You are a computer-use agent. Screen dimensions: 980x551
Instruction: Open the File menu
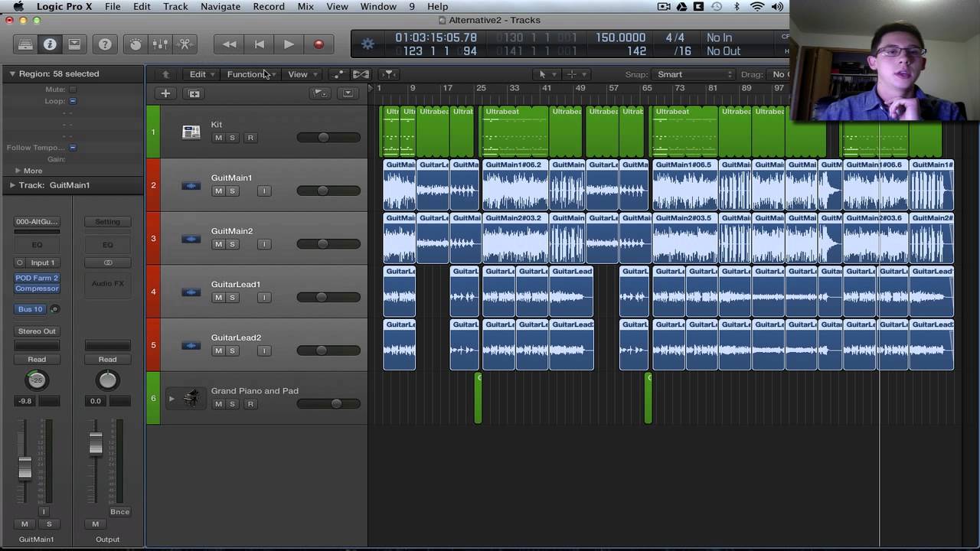pyautogui.click(x=113, y=7)
